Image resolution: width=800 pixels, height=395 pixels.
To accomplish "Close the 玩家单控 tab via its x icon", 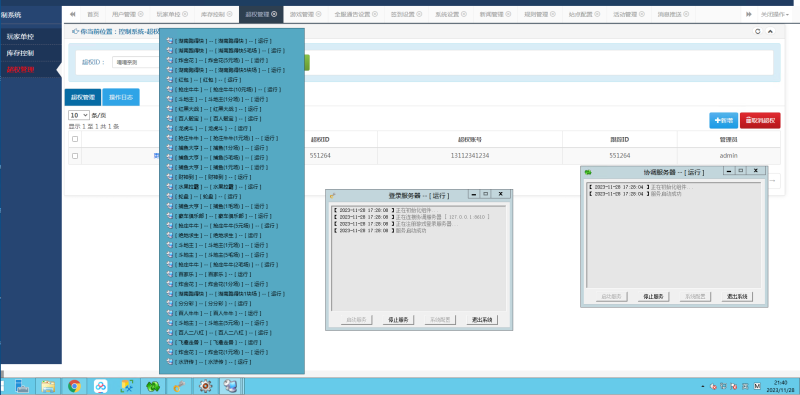I will click(185, 14).
